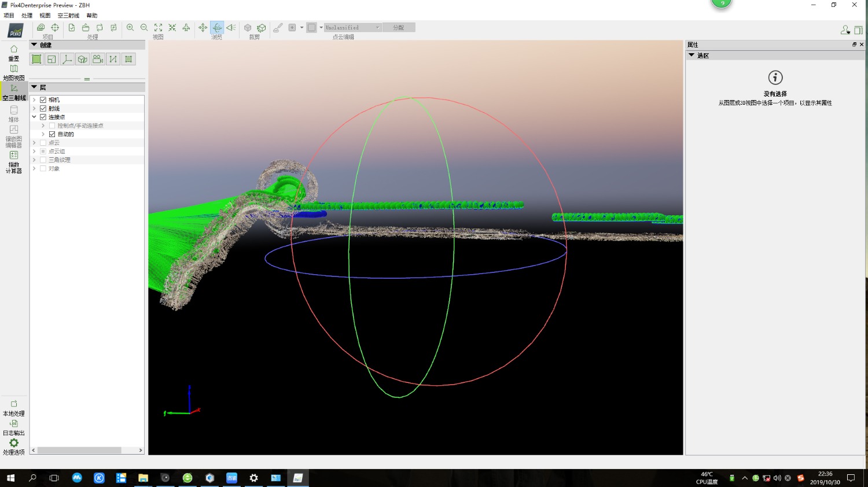868x487 pixels.
Task: Click the image stack icon in 项目 group
Action: click(41, 27)
